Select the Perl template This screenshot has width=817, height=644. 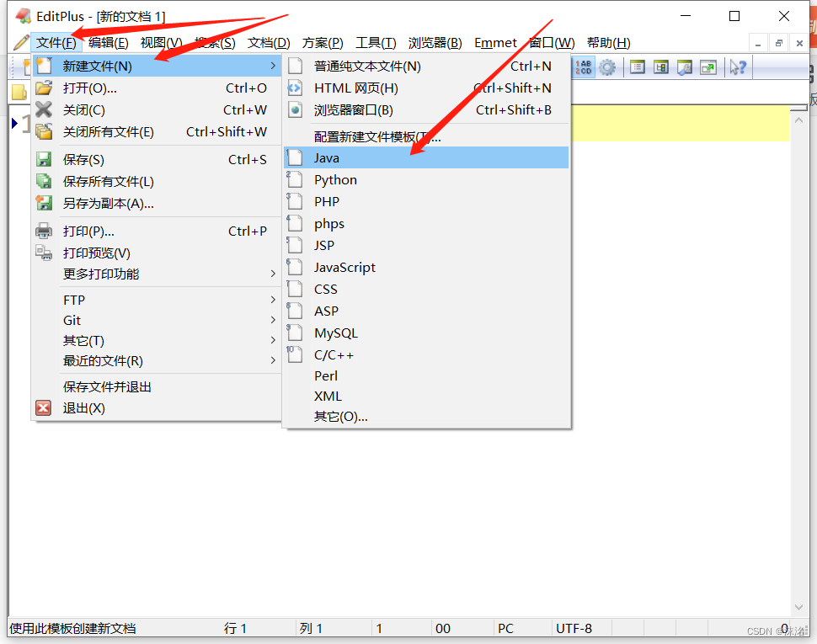(426, 376)
